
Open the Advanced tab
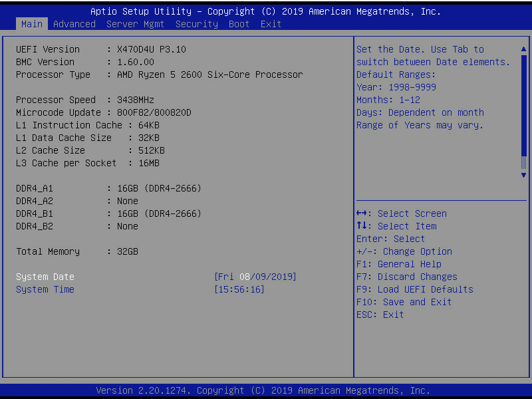tap(74, 24)
